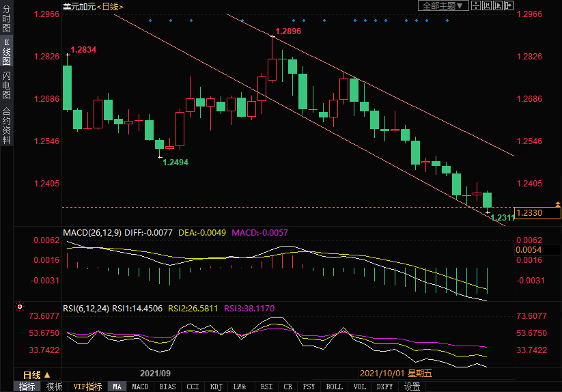562x392 pixels.
Task: Click the 1.2896 high price label
Action: pyautogui.click(x=287, y=31)
